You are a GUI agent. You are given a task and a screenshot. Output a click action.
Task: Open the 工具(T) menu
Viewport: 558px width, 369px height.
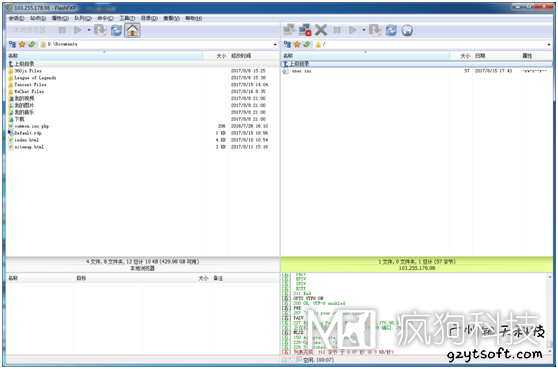tap(127, 18)
